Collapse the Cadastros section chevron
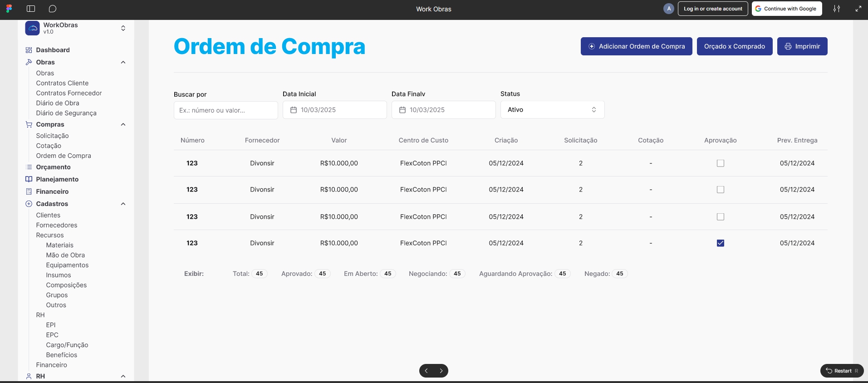This screenshot has height=383, width=868. pyautogui.click(x=123, y=204)
